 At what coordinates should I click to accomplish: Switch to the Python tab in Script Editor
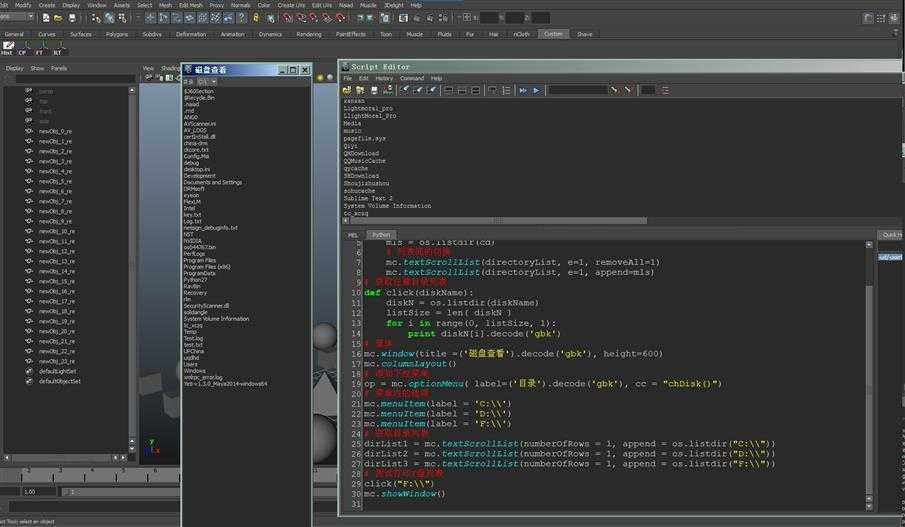(381, 235)
